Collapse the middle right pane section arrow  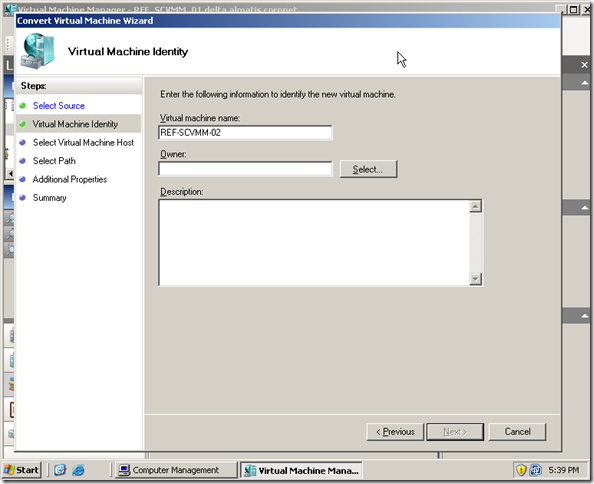coord(585,208)
